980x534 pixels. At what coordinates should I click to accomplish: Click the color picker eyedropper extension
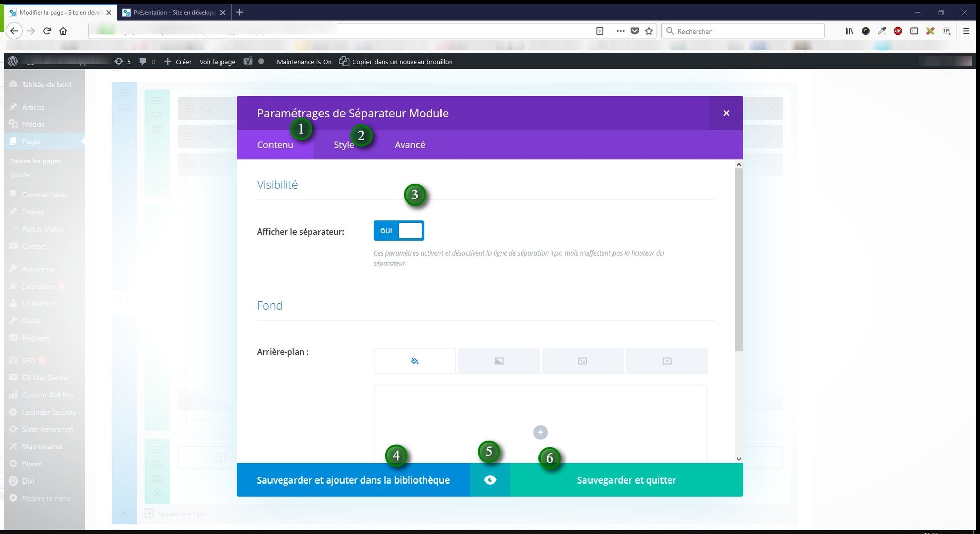pyautogui.click(x=881, y=31)
